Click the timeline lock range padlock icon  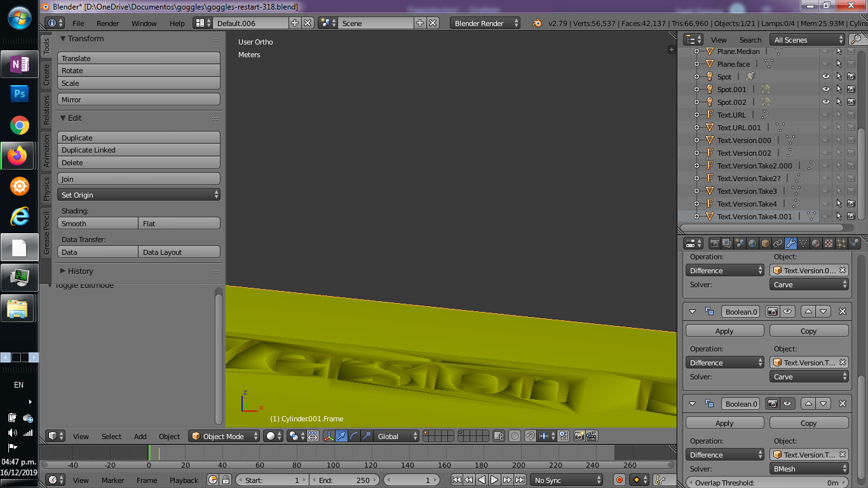[x=226, y=480]
